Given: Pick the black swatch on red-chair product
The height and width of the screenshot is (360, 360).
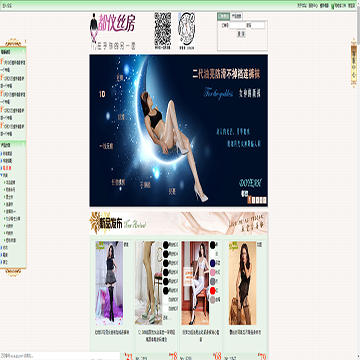Looking at the screenshot, I should (213, 245).
